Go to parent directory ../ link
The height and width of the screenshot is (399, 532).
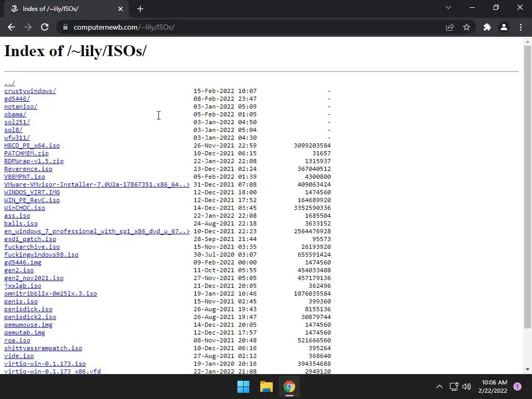click(9, 83)
